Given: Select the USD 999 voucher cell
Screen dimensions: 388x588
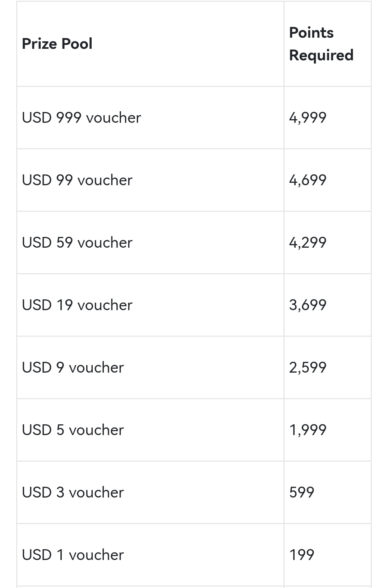Looking at the screenshot, I should 82,118.
